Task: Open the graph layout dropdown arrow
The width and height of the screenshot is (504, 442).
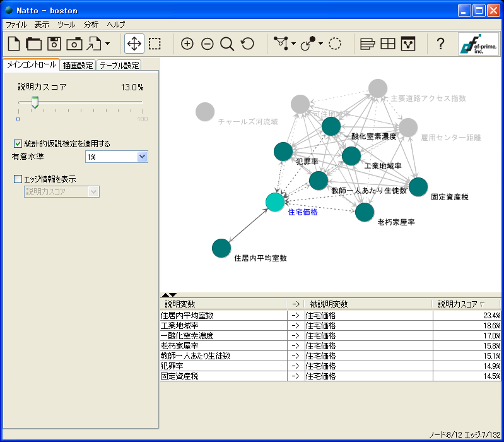Action: [294, 44]
